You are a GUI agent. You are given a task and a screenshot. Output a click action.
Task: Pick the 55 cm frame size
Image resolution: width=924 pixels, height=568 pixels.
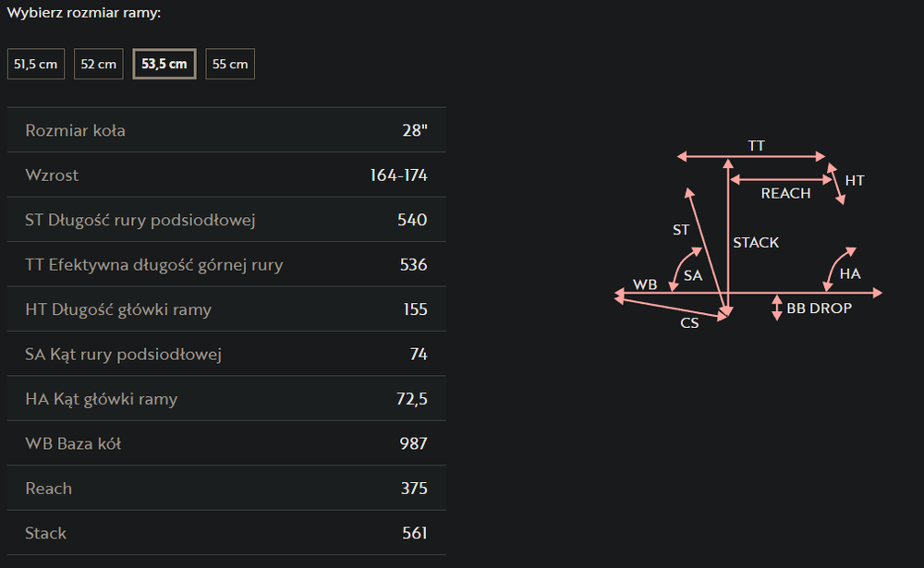point(230,64)
